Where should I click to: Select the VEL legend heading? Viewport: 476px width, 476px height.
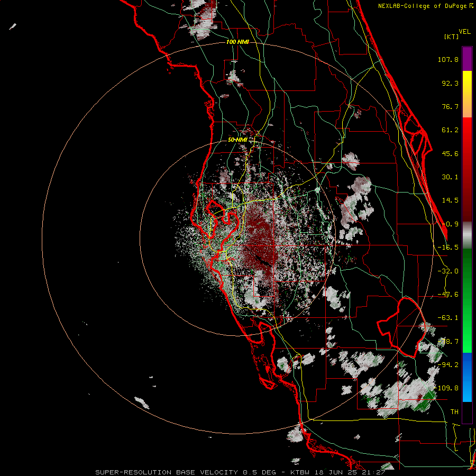464,32
